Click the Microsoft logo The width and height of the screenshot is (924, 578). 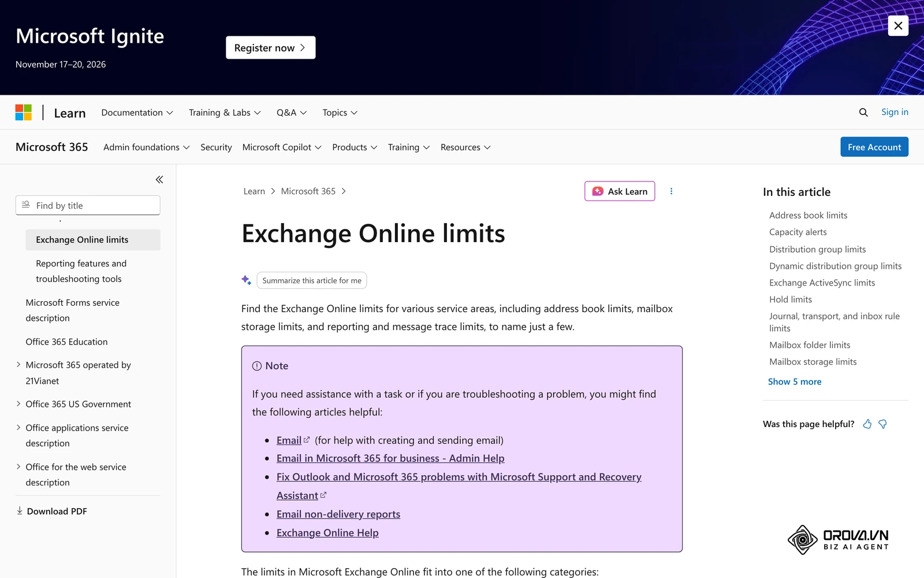pyautogui.click(x=24, y=112)
